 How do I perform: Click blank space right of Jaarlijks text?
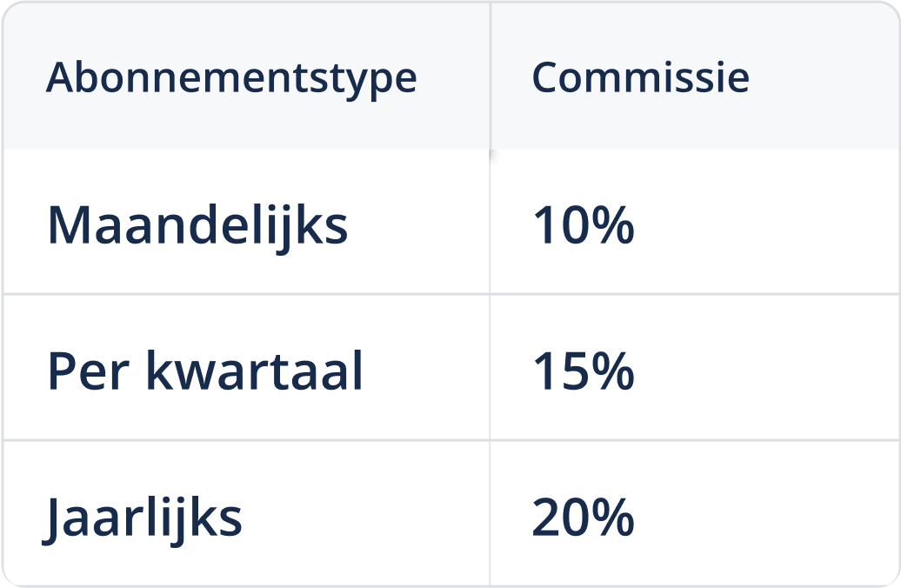pos(365,518)
